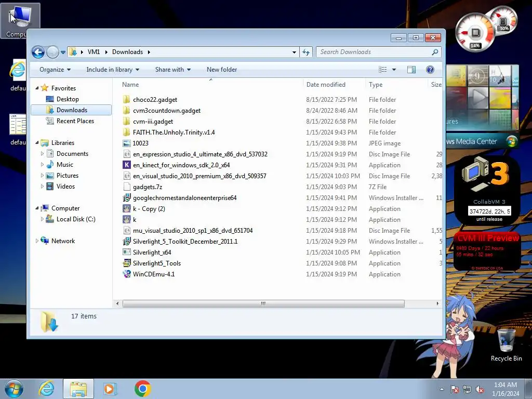Create a New folder
The height and width of the screenshot is (399, 532).
click(222, 70)
